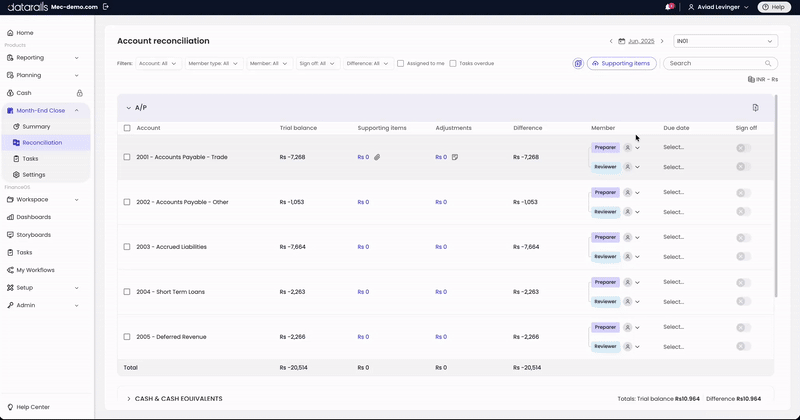Click the icon left of Supporting items button

pos(578,63)
